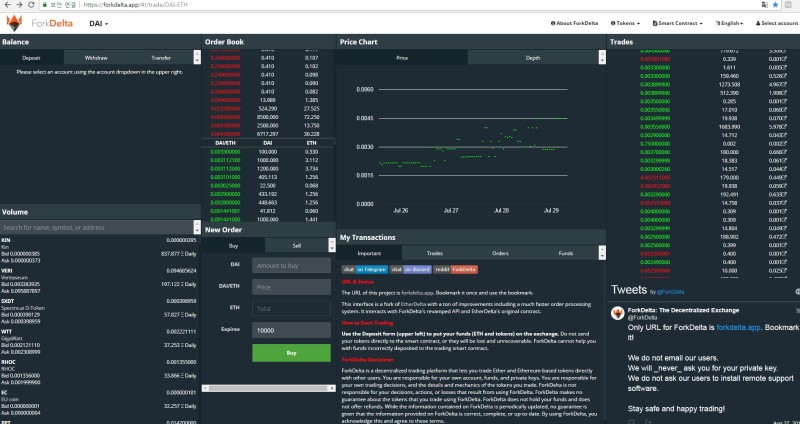This screenshot has width=800, height=424.
Task: Open the chat on Telegram badge
Action: click(x=365, y=269)
